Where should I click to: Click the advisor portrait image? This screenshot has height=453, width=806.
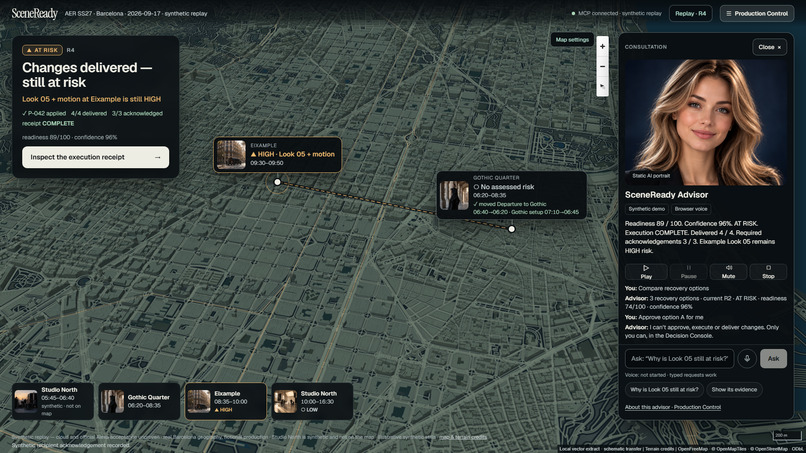click(x=704, y=122)
